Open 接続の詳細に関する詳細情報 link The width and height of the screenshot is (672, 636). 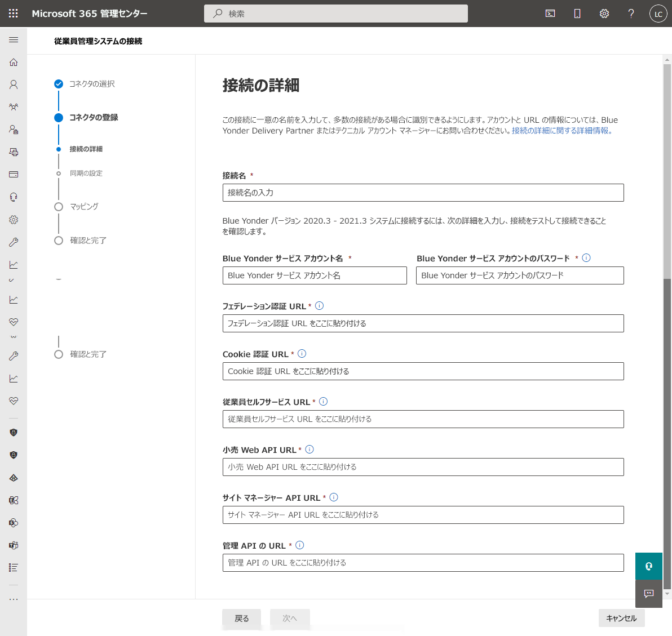[562, 131]
